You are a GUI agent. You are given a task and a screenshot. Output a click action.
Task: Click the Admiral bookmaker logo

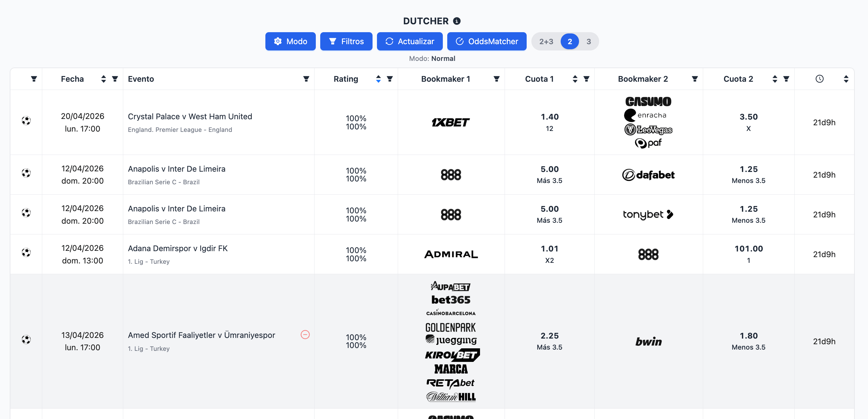[x=451, y=254]
